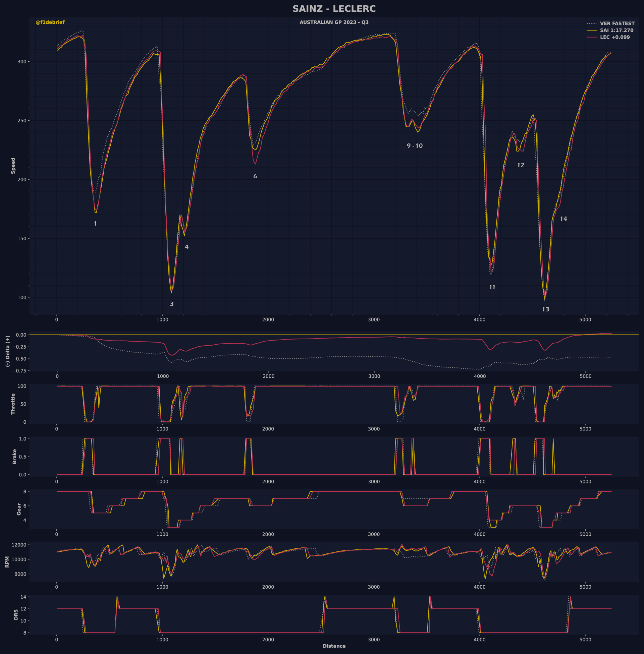Click the turn 4 corner label

[186, 247]
